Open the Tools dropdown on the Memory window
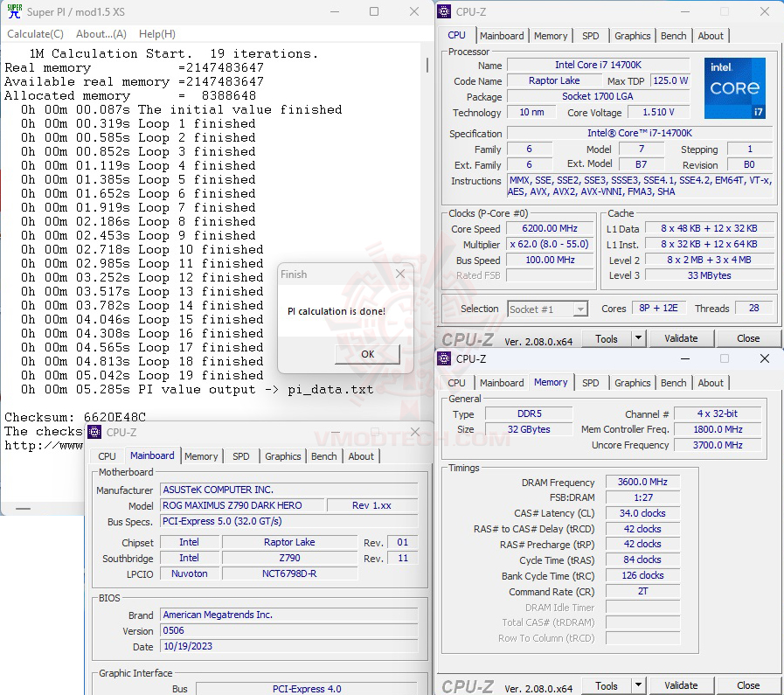 pos(612,685)
